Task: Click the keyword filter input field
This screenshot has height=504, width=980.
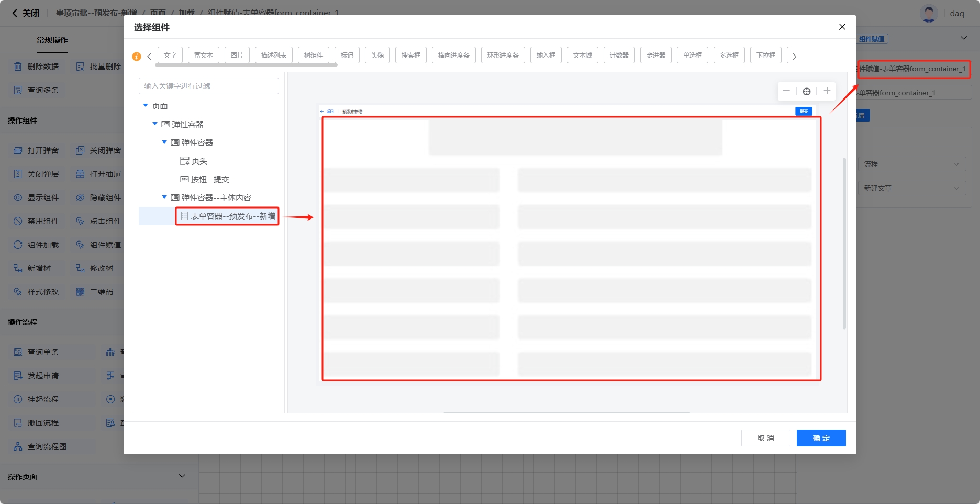Action: point(208,86)
